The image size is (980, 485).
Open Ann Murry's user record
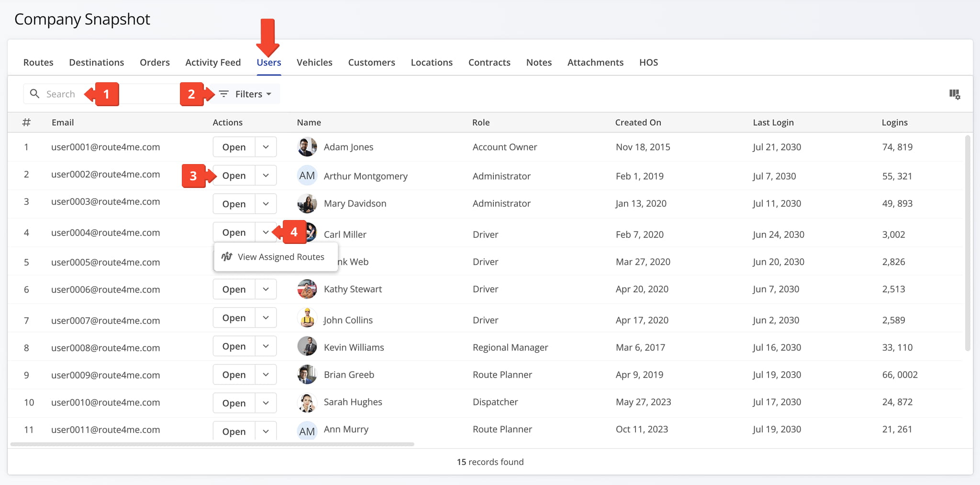coord(234,431)
